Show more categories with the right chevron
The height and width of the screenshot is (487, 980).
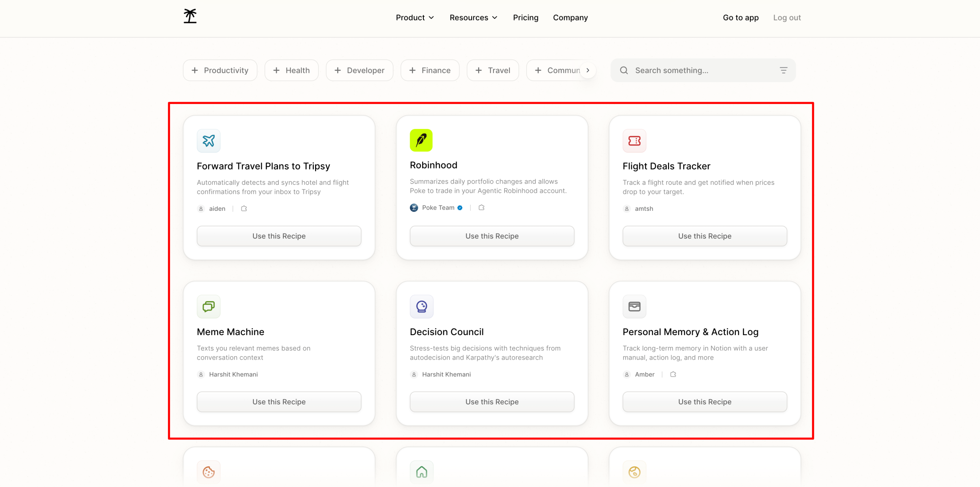tap(588, 70)
